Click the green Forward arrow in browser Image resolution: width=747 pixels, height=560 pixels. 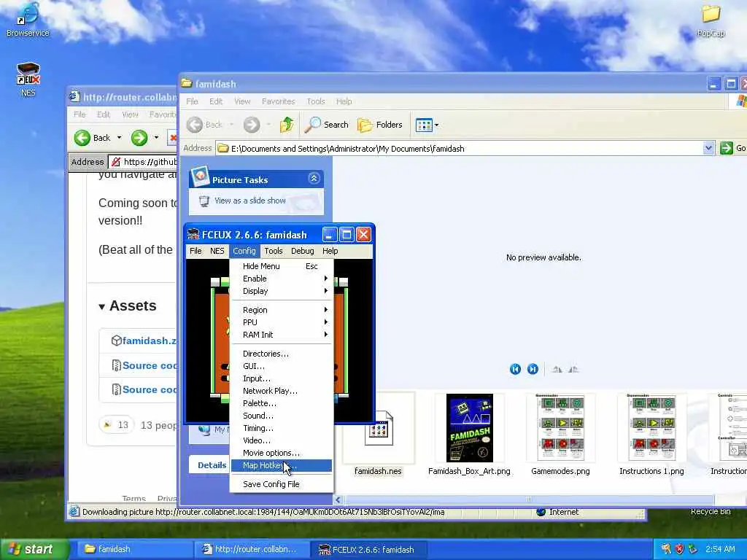point(139,138)
